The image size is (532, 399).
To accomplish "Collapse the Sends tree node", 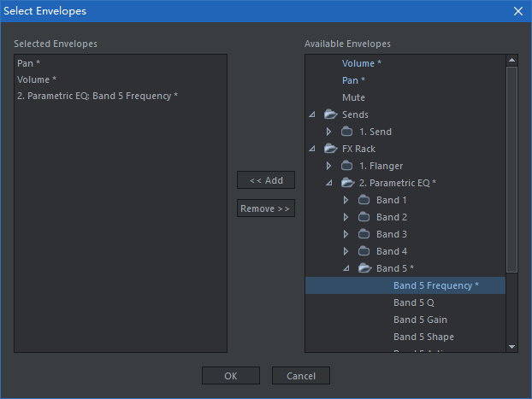I will (312, 114).
